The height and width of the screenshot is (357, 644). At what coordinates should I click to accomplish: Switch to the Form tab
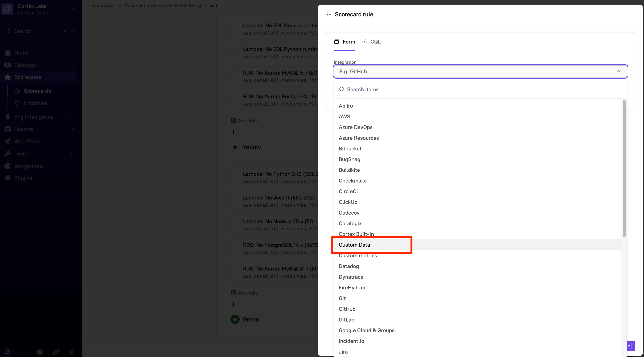(x=345, y=42)
